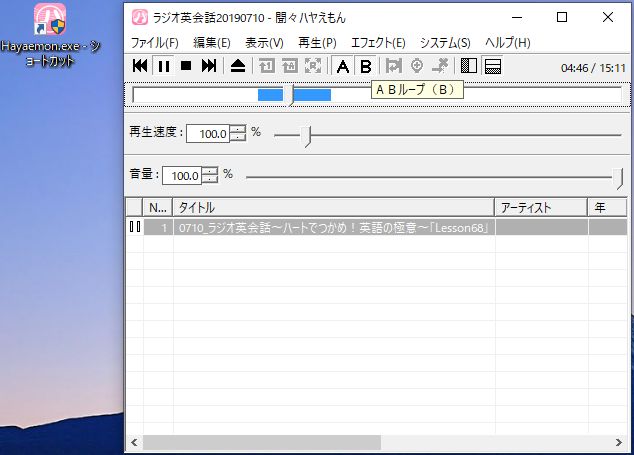The width and height of the screenshot is (634, 455).
Task: Stop playback with the square stop button
Action: click(x=186, y=66)
